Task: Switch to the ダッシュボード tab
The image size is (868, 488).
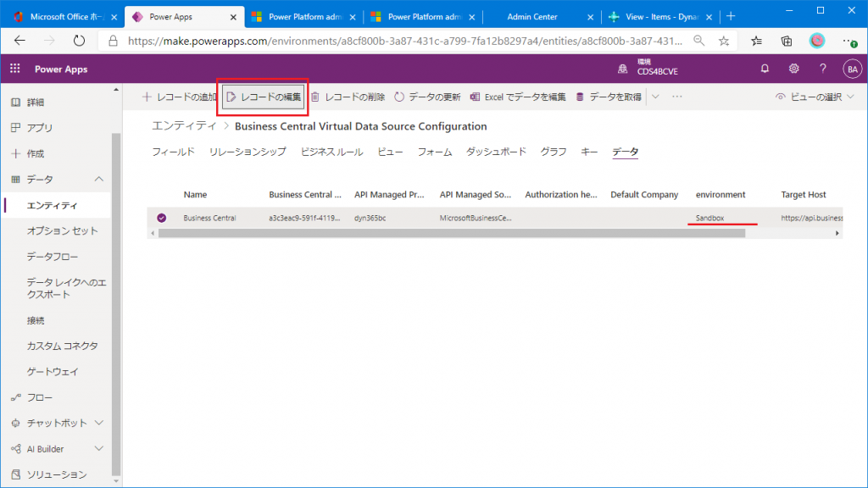Action: tap(496, 152)
